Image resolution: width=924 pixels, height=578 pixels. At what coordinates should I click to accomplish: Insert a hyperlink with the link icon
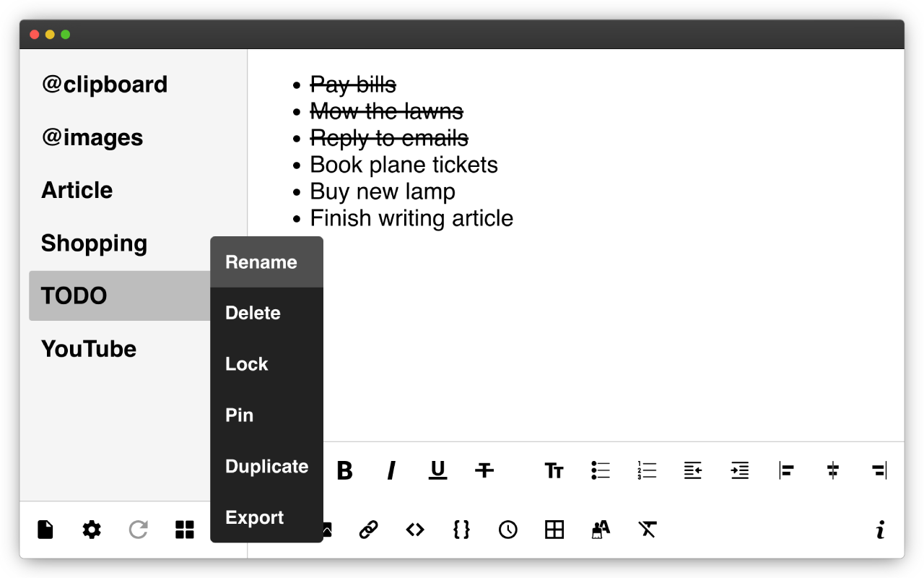[x=369, y=530]
